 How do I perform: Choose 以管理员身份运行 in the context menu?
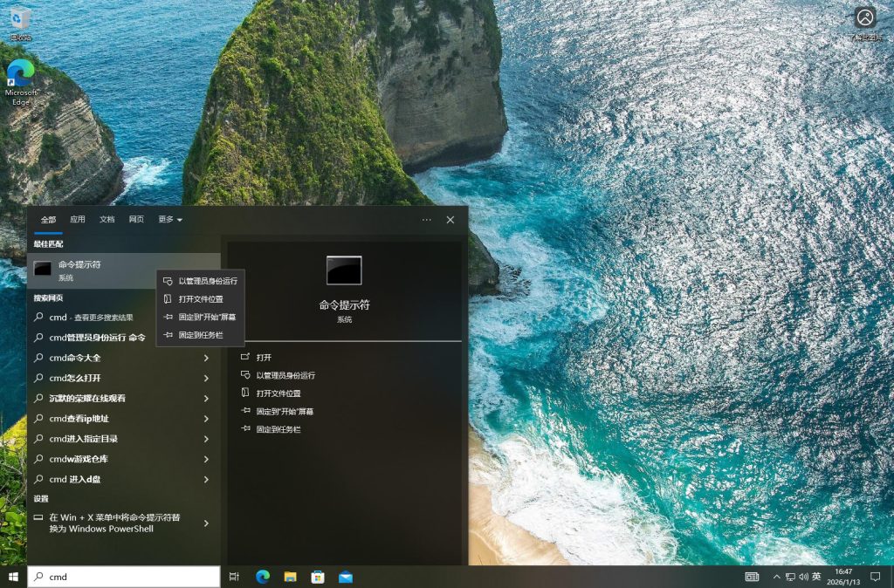click(x=207, y=281)
